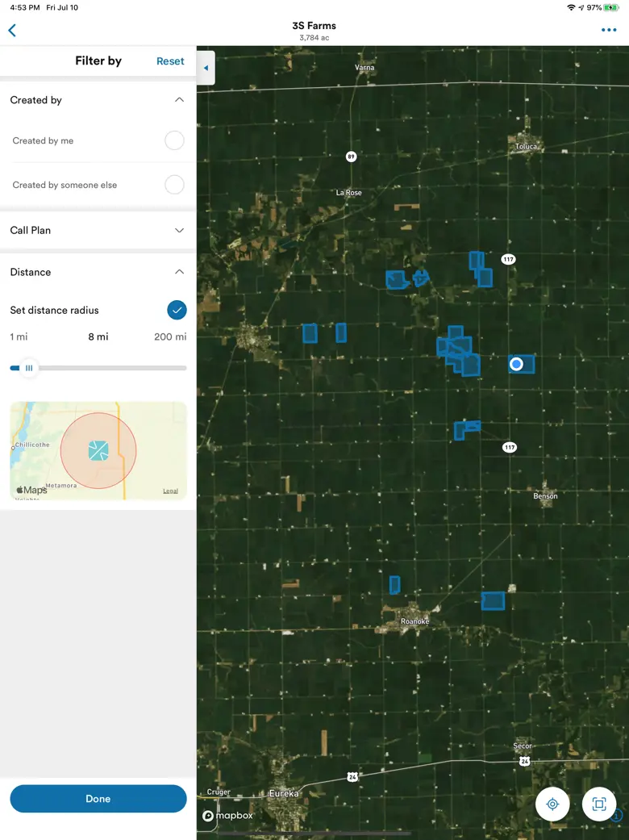Collapse the filter side panel arrow
Viewport: 629px width, 840px height.
click(x=206, y=69)
